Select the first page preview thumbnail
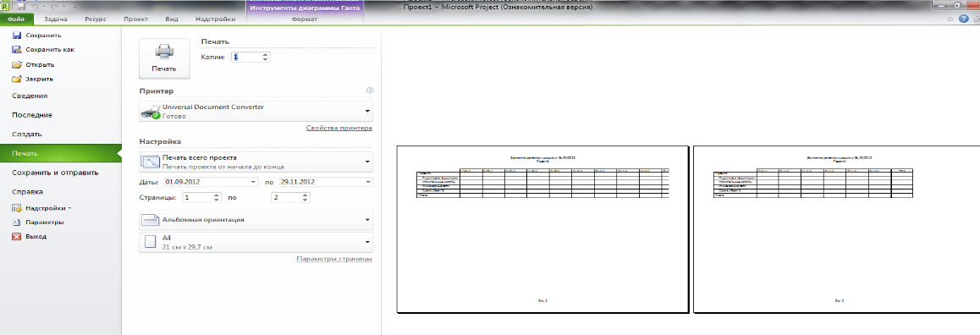Viewport: 980px width, 335px height. (542, 228)
